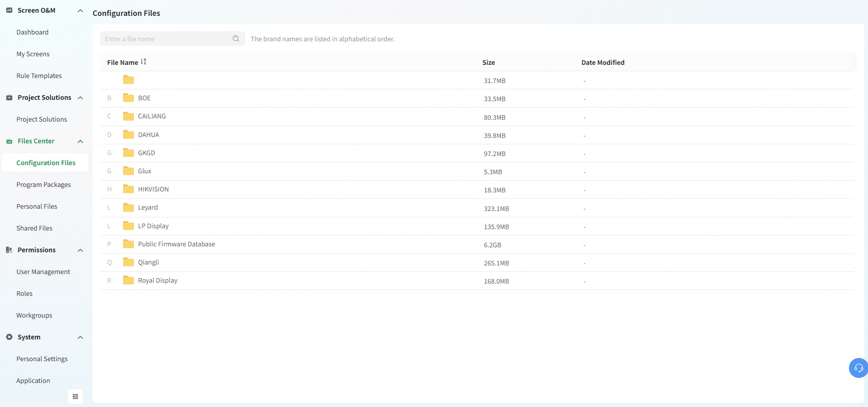The width and height of the screenshot is (868, 407).
Task: Click the Glux folder icon
Action: (x=128, y=171)
